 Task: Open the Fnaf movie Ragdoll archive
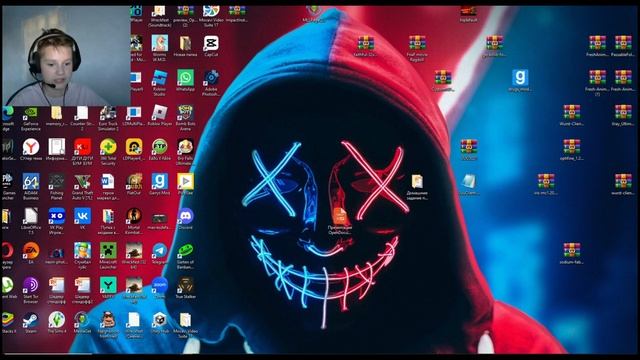pos(417,43)
